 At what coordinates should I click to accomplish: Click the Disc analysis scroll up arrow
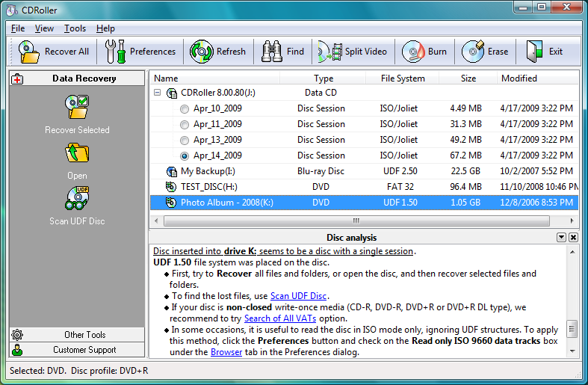[x=572, y=252]
